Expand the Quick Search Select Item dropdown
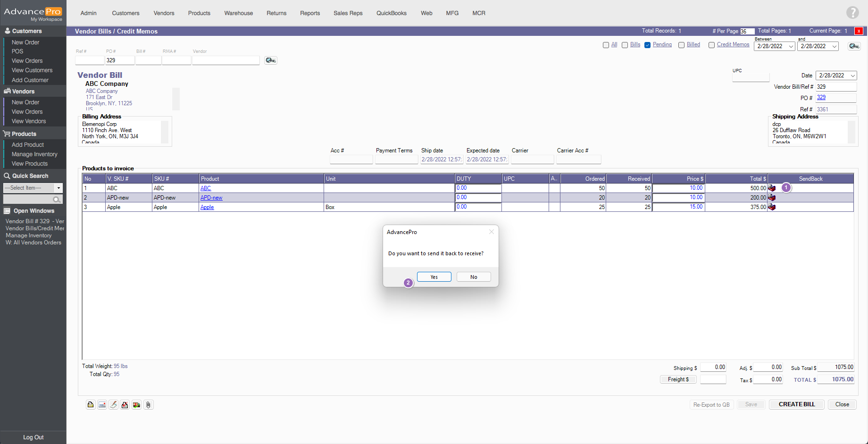Image resolution: width=868 pixels, height=444 pixels. tap(58, 188)
